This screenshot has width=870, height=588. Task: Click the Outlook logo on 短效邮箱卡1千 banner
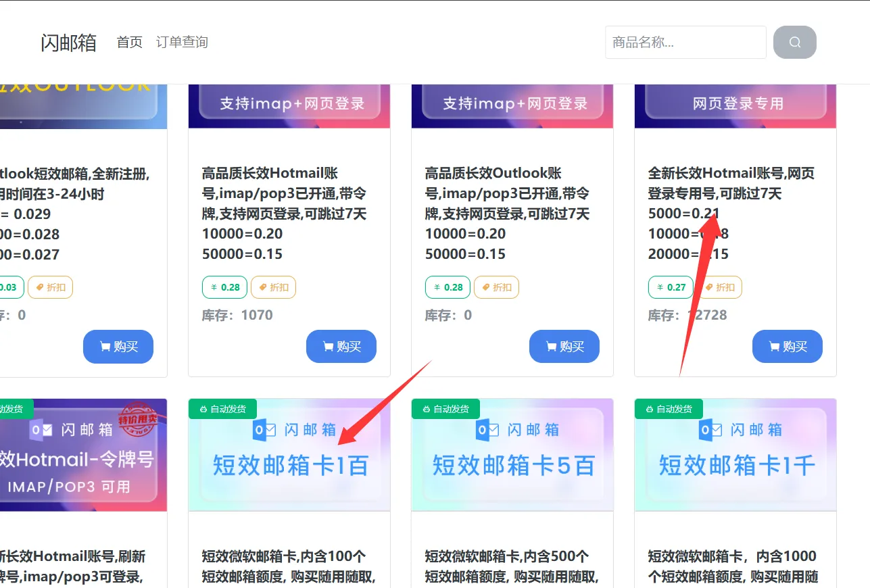(x=710, y=430)
